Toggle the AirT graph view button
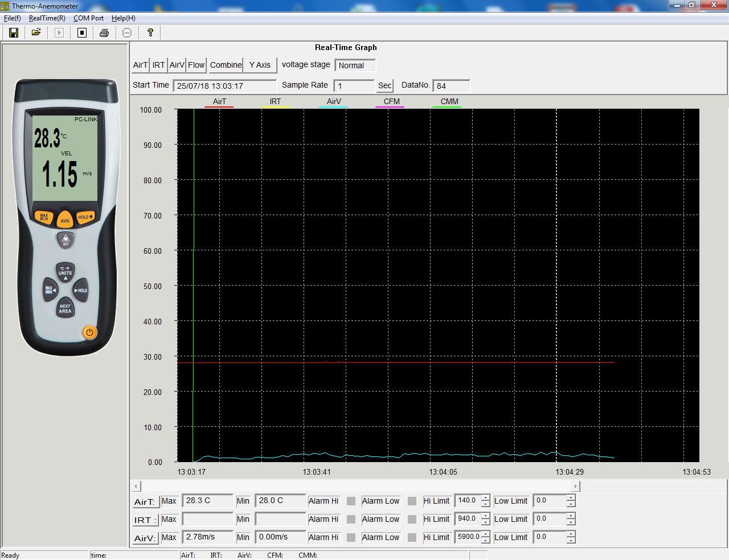Screen dimensions: 729x560 [140, 65]
